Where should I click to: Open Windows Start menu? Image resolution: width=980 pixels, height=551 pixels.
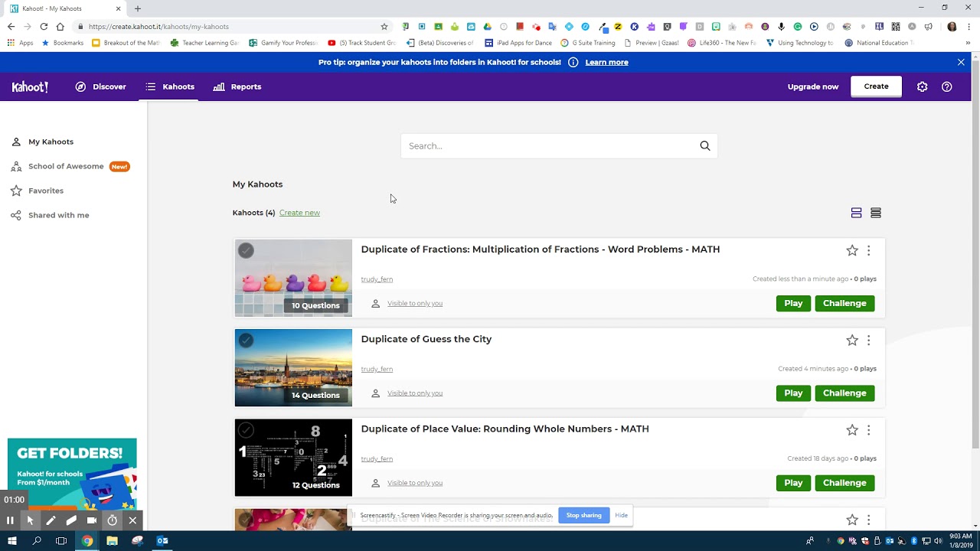coord(11,541)
